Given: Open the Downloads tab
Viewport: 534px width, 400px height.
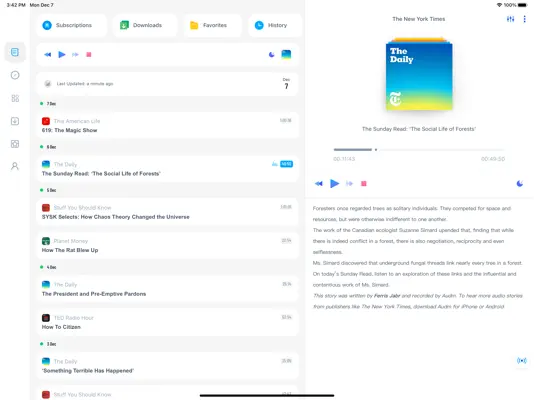Looking at the screenshot, I should click(x=145, y=25).
